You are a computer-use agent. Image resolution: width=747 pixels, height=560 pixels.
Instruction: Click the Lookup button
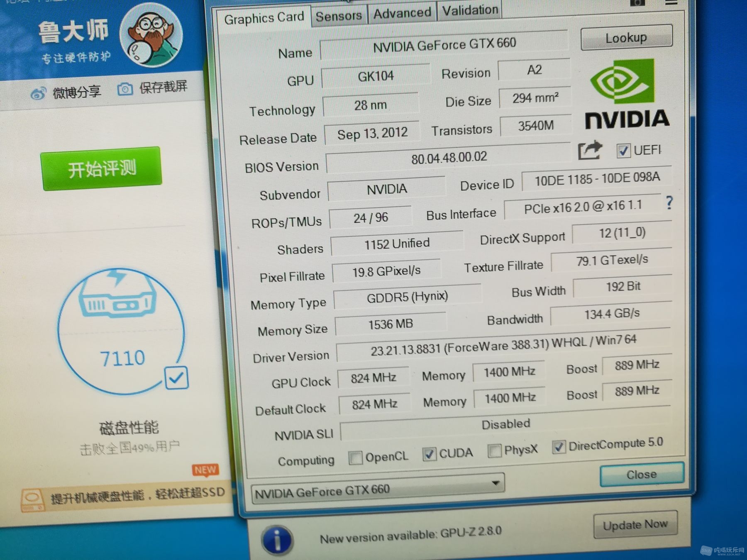tap(626, 37)
